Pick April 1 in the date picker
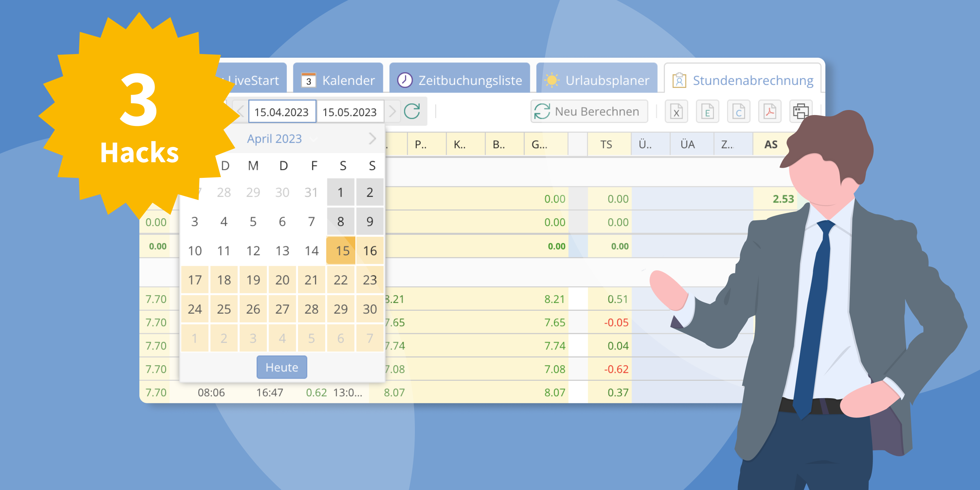This screenshot has width=980, height=490. [341, 192]
